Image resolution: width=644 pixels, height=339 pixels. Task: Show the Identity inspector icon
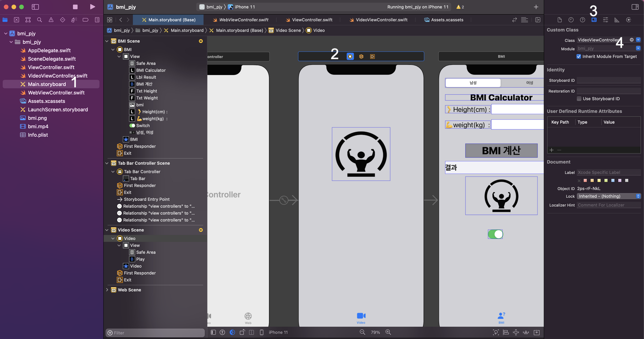point(594,20)
